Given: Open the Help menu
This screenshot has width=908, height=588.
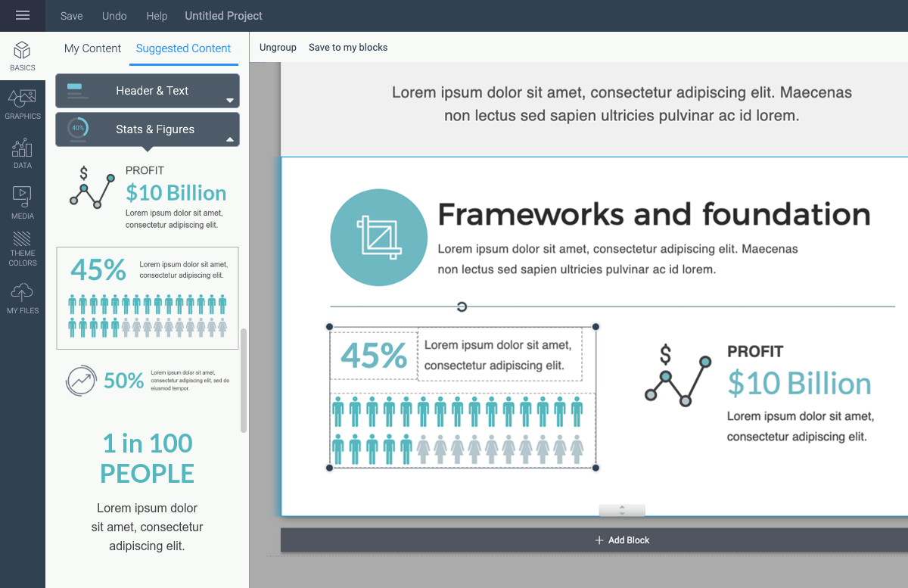Looking at the screenshot, I should coord(157,16).
